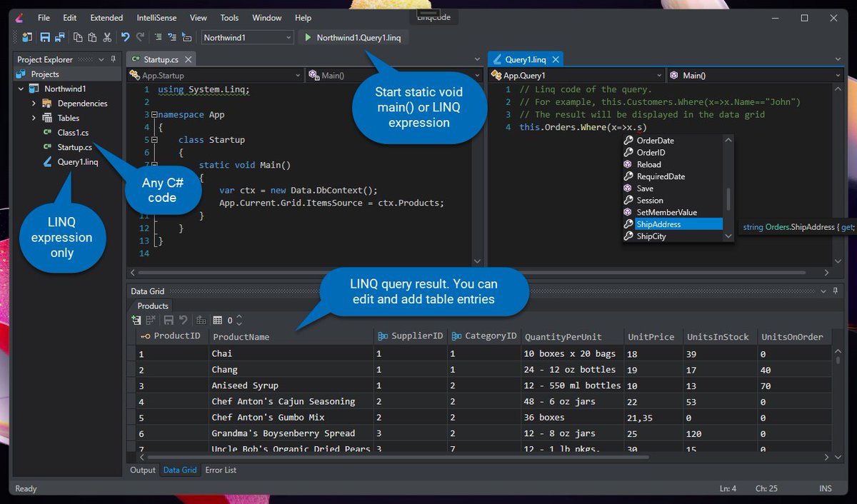857x504 pixels.
Task: Click the comment selection toolbar icon
Action: (x=186, y=37)
